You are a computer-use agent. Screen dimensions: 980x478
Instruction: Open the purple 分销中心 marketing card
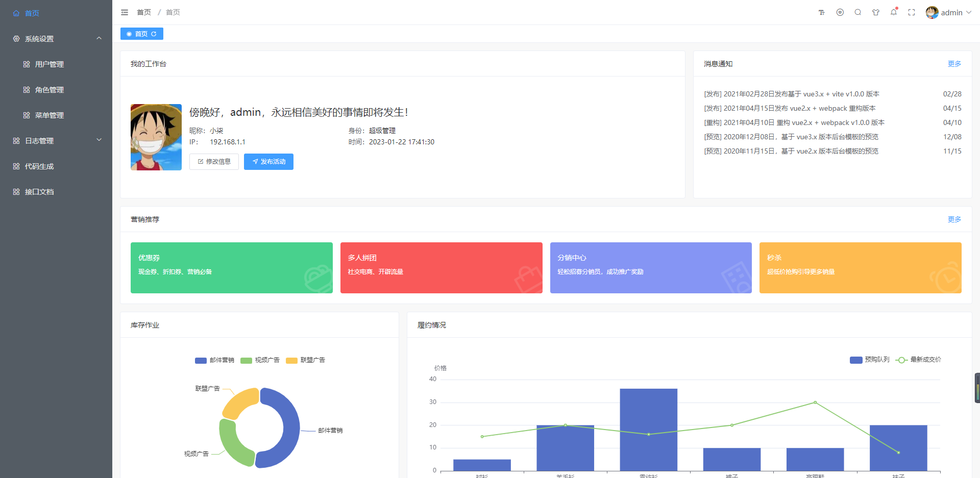pos(651,268)
